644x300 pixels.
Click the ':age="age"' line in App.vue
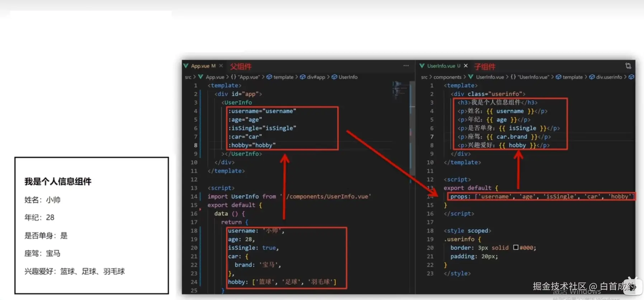(245, 120)
